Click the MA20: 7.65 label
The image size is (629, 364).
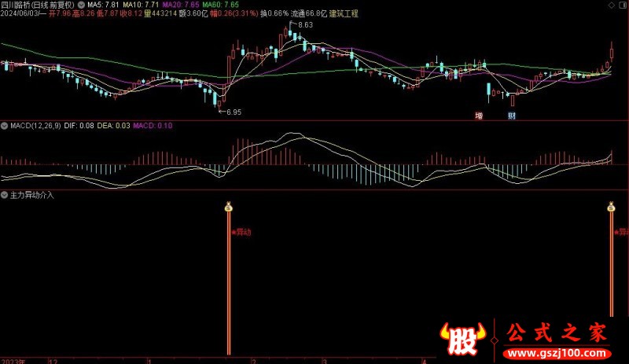[x=181, y=5]
